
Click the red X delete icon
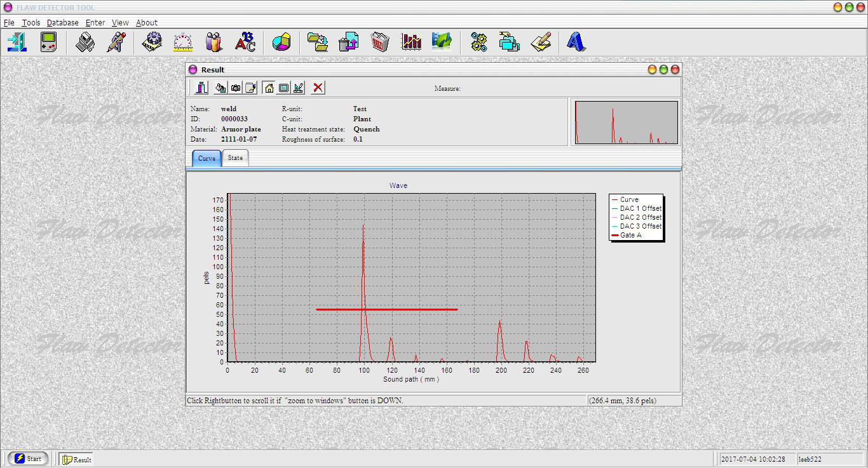click(x=318, y=88)
